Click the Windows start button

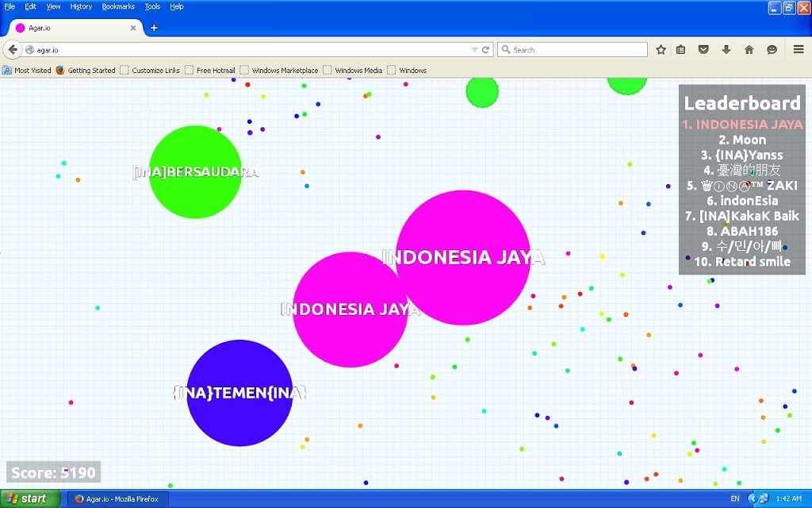(30, 498)
